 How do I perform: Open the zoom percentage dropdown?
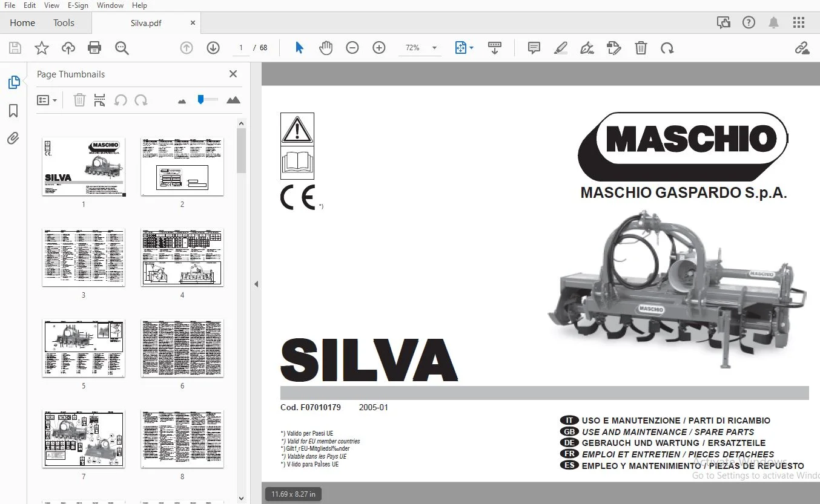(x=434, y=48)
